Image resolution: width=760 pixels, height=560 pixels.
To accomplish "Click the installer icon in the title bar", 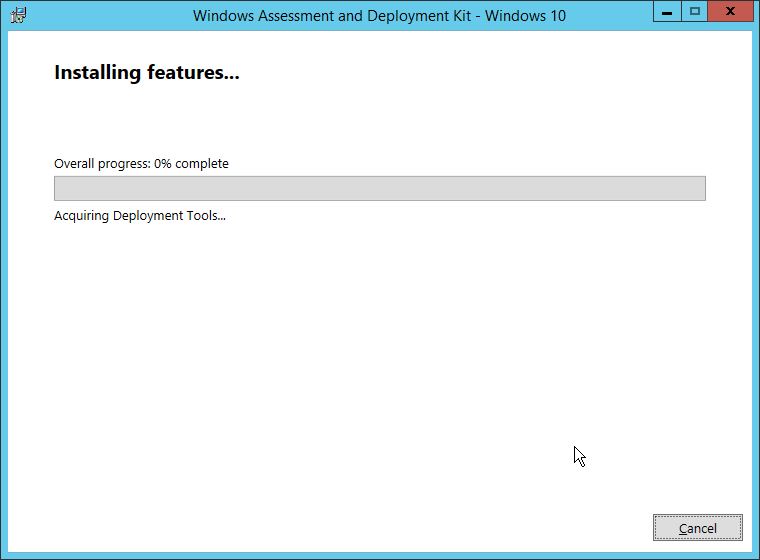I will point(18,15).
